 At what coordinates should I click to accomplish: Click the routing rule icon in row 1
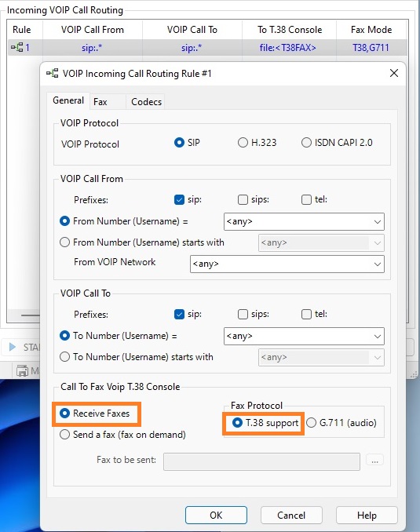pyautogui.click(x=17, y=48)
